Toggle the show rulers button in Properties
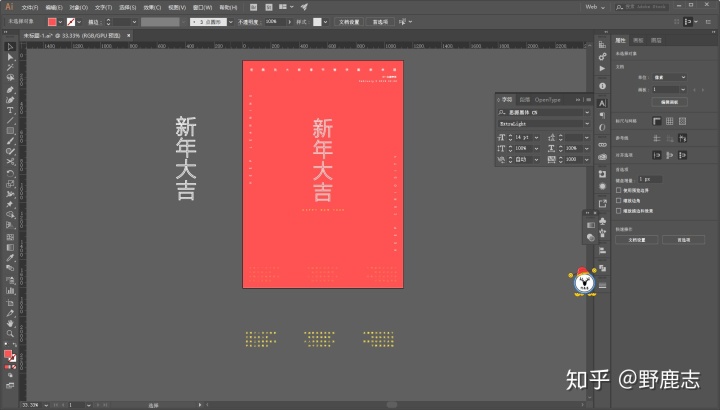Image resolution: width=720 pixels, height=410 pixels. coord(657,121)
